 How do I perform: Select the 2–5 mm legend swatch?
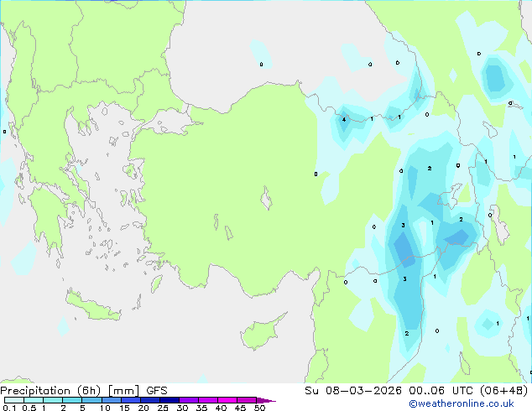(x=72, y=400)
